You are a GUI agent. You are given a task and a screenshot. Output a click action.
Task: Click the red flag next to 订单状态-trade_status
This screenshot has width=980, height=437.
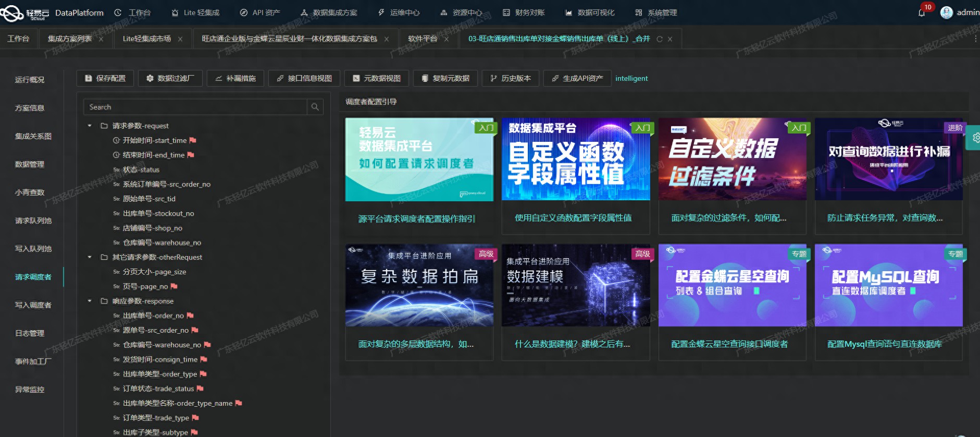[x=200, y=389]
